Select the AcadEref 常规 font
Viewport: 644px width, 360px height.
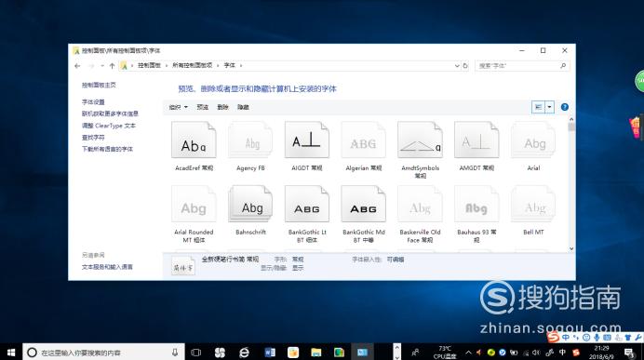click(194, 147)
